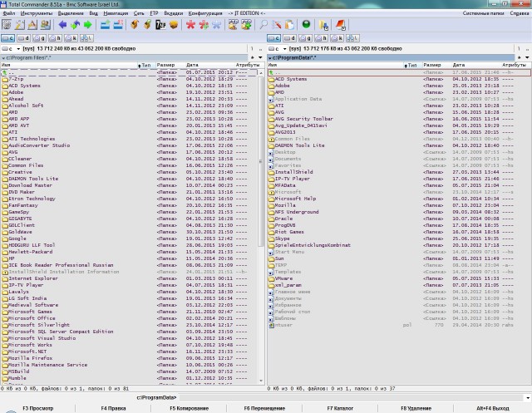
Task: Open right panel directory history arrow
Action: tap(527, 57)
